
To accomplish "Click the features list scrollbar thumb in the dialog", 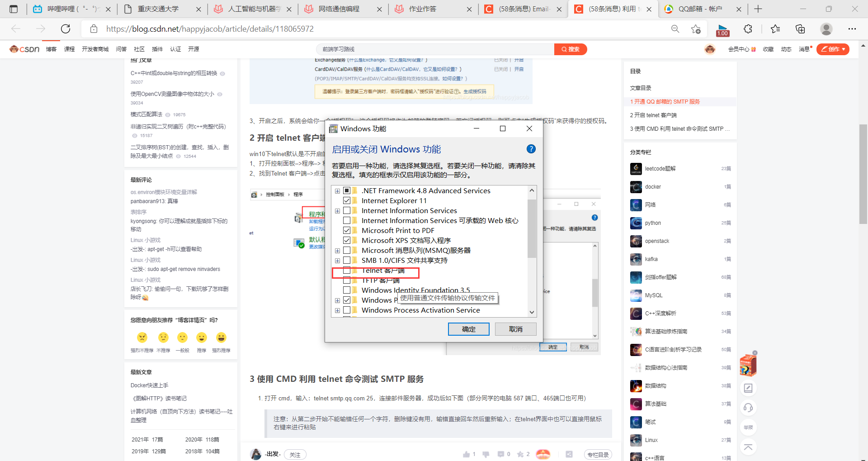I will coord(532,228).
